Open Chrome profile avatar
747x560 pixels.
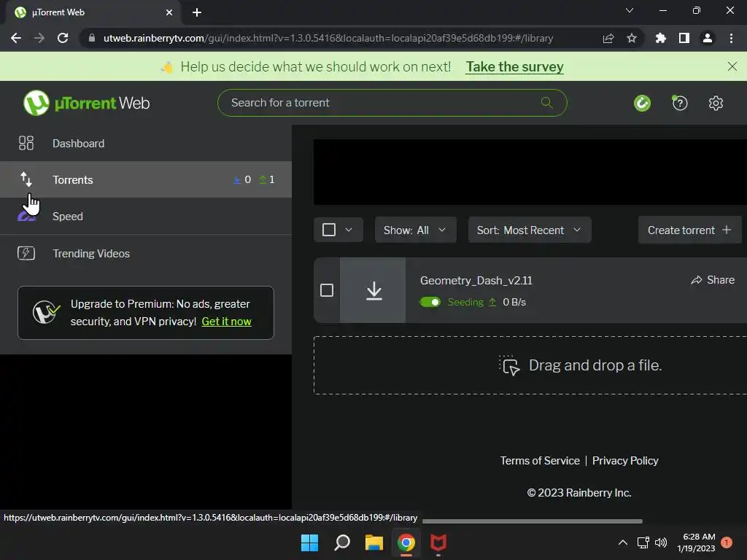coord(708,38)
